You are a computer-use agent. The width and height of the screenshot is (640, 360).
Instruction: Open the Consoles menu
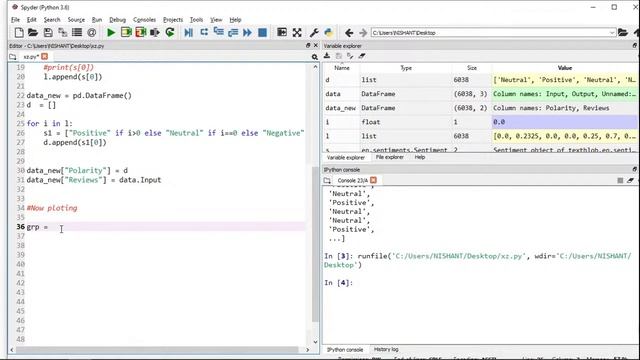pyautogui.click(x=144, y=20)
